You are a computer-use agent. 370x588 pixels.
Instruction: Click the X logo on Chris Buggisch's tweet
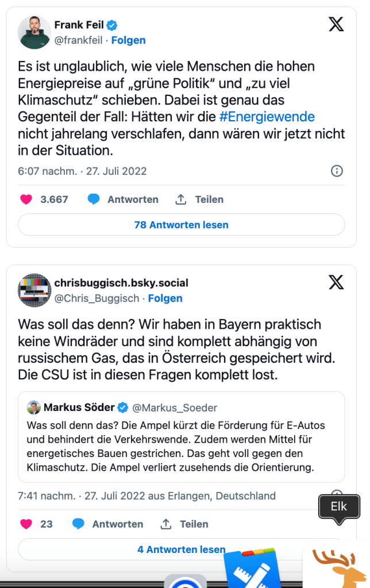(x=336, y=282)
